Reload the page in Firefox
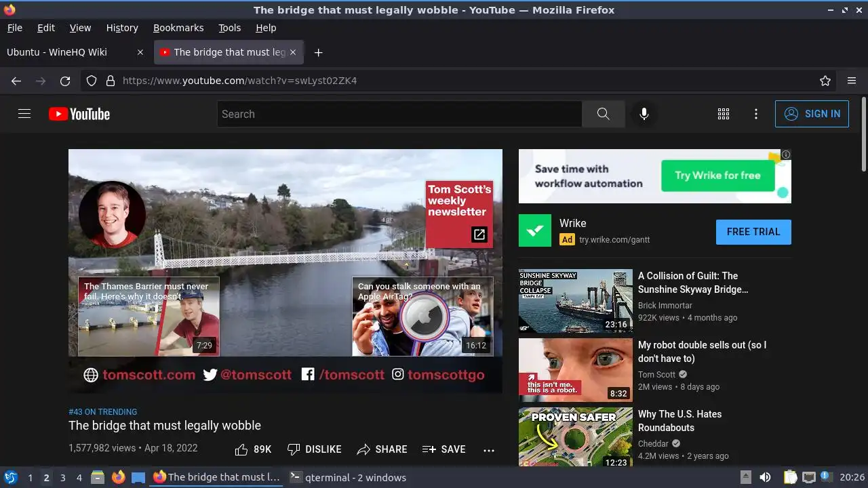868x488 pixels. (65, 81)
